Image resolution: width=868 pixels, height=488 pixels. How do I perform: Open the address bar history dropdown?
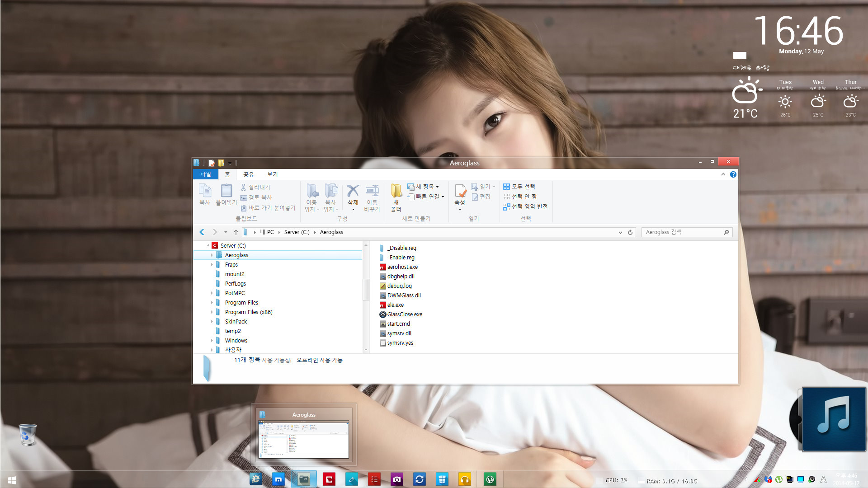click(620, 232)
